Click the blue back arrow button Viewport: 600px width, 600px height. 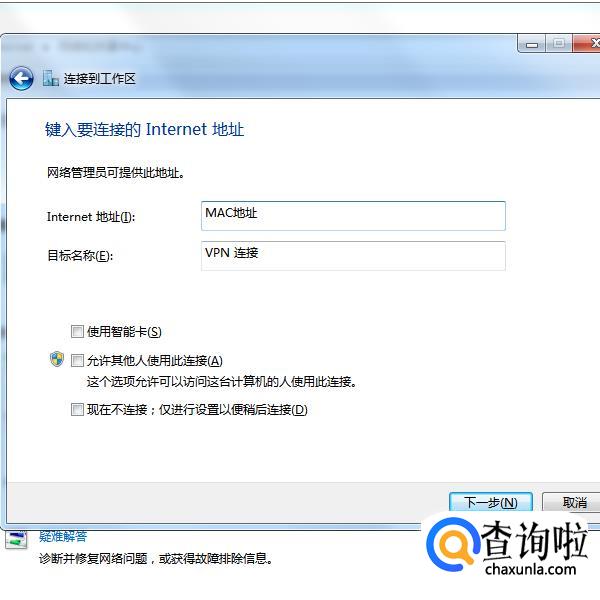coord(21,78)
